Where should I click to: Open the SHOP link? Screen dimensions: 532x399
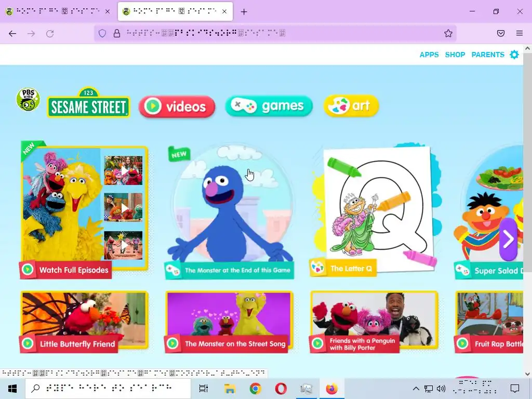pos(455,55)
